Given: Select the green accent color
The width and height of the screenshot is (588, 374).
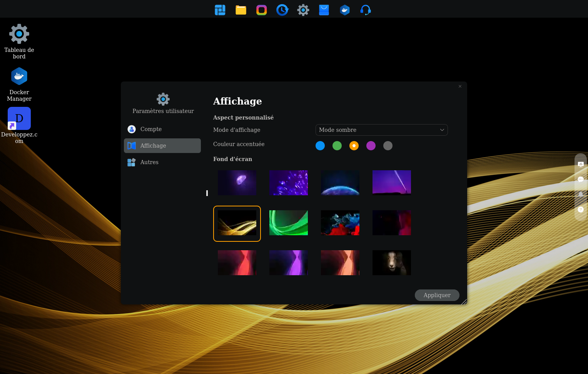Looking at the screenshot, I should tap(337, 146).
